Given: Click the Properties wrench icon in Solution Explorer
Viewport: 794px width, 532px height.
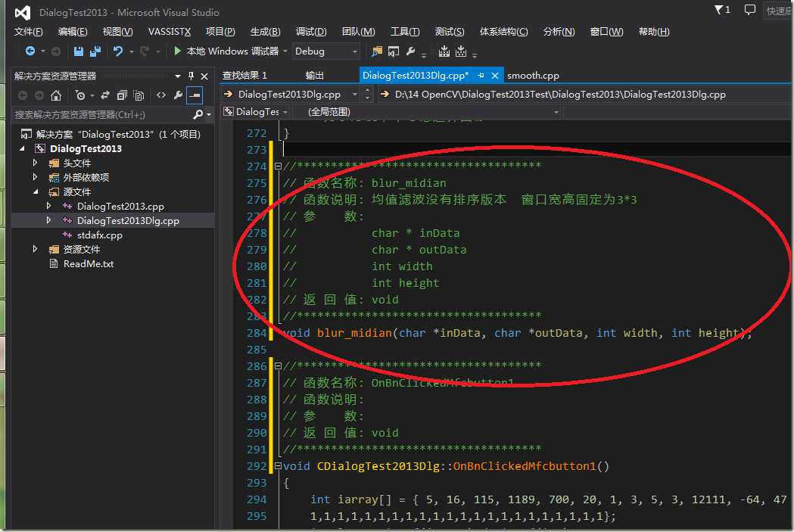Looking at the screenshot, I should tap(178, 95).
